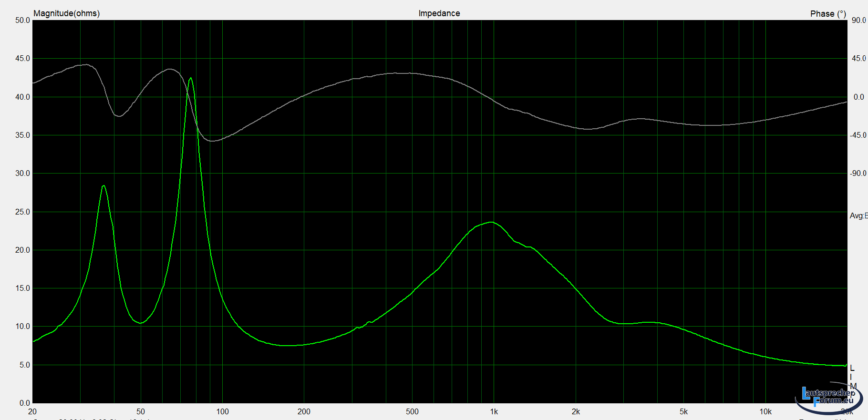Click the 50.0 magnitude axis tick label
868x420 pixels.
click(x=22, y=20)
